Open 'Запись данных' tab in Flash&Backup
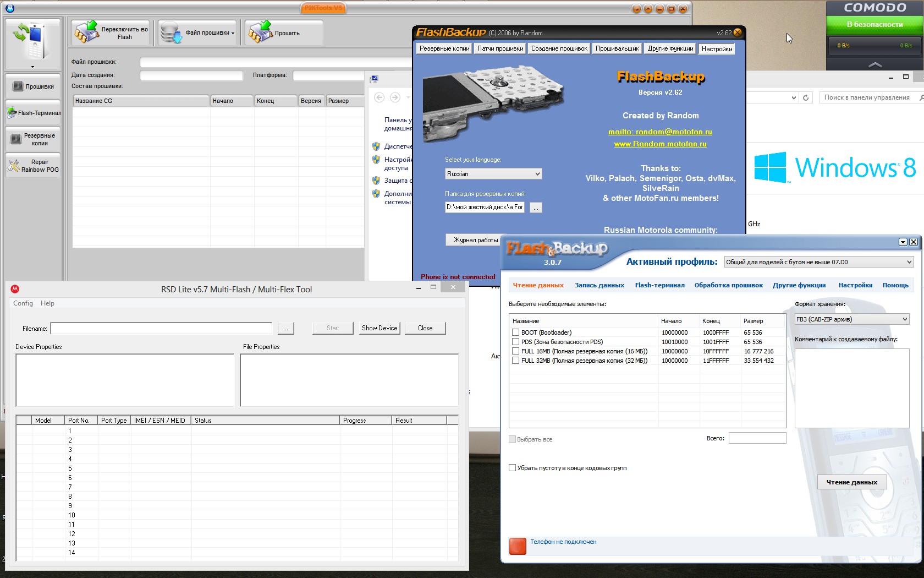The height and width of the screenshot is (578, 924). pos(599,285)
